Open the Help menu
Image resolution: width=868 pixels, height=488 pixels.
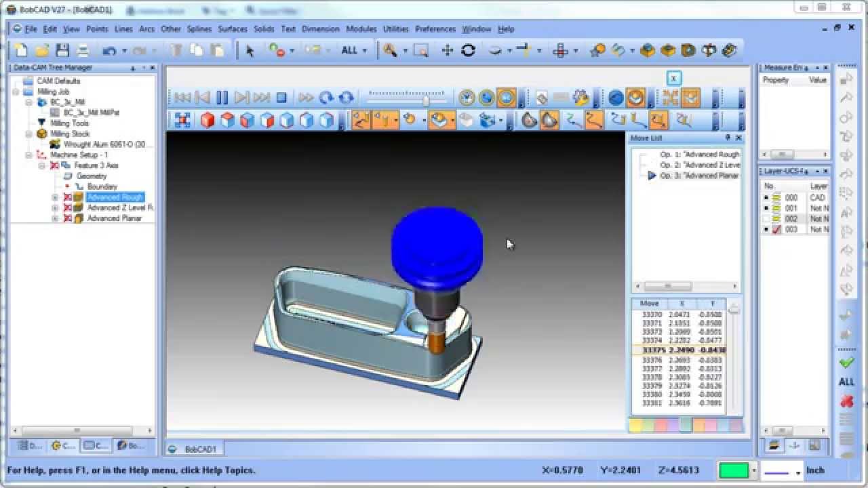[506, 29]
